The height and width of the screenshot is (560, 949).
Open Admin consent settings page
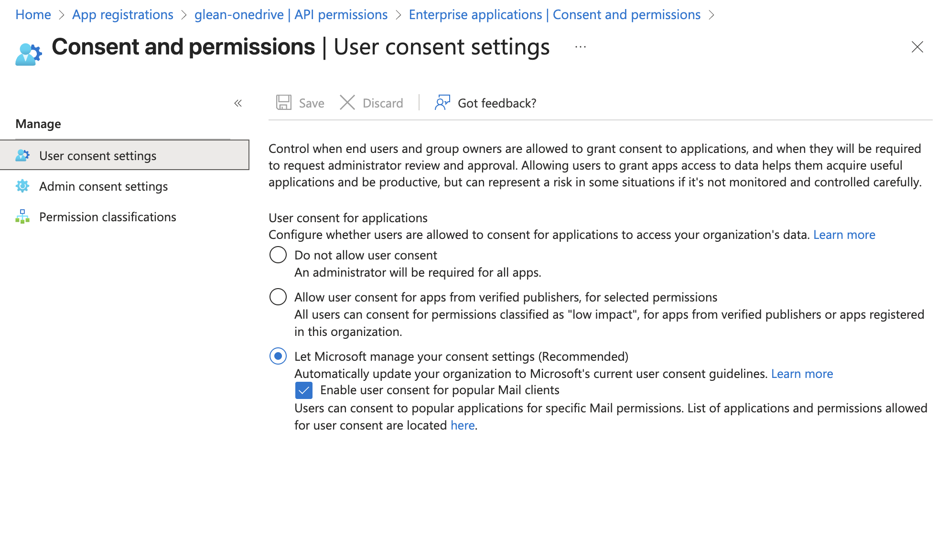[x=103, y=186]
